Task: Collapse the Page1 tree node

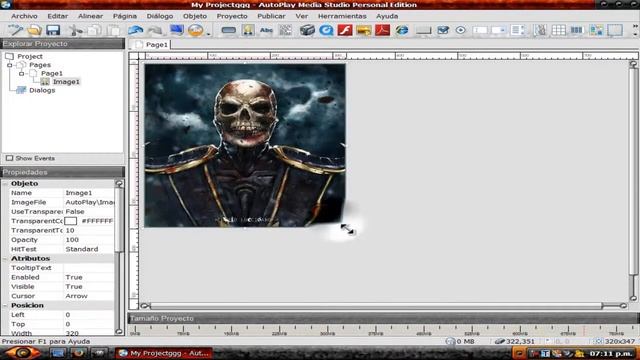Action: coord(22,73)
